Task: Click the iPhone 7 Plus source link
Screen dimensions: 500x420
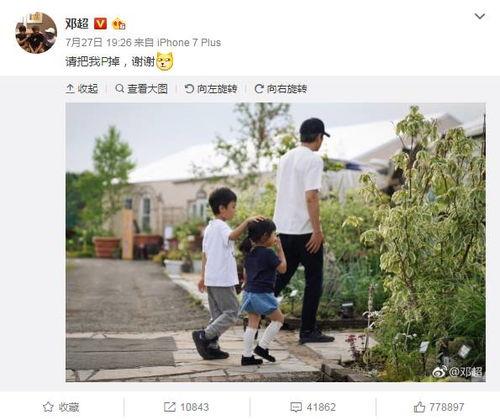Action: [x=189, y=43]
